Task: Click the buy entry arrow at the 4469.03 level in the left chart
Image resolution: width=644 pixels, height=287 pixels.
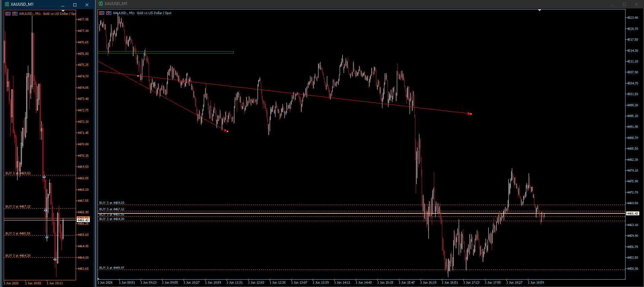Action: [x=44, y=177]
